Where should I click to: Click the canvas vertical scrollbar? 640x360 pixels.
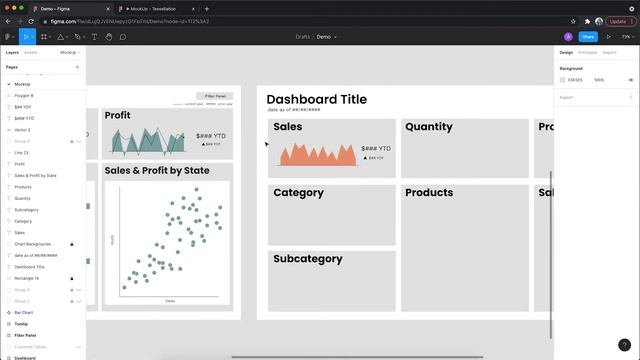tap(551, 255)
